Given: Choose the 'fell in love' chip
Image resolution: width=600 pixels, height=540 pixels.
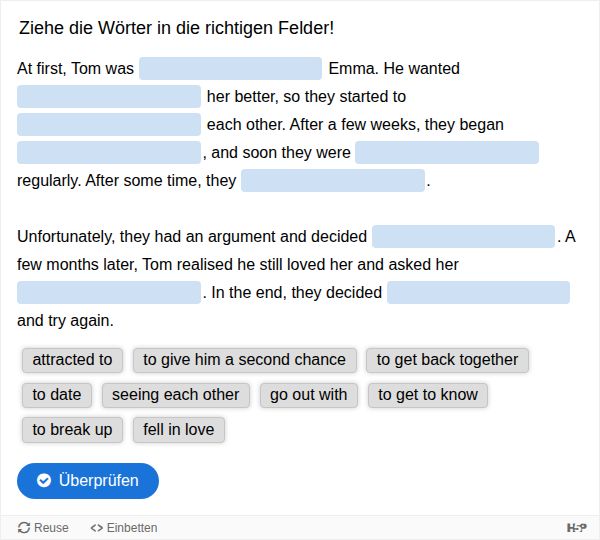Looking at the screenshot, I should tap(178, 430).
